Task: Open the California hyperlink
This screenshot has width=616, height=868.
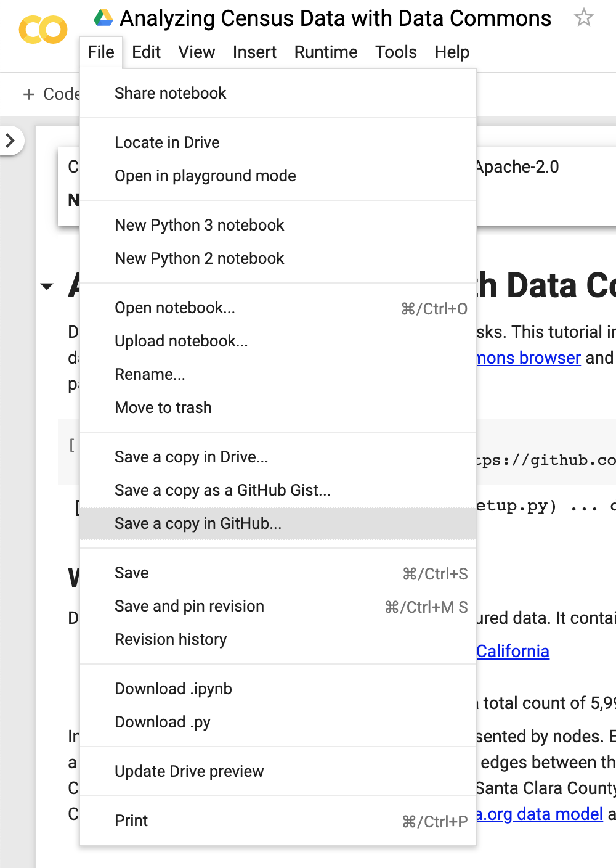Action: coord(513,651)
